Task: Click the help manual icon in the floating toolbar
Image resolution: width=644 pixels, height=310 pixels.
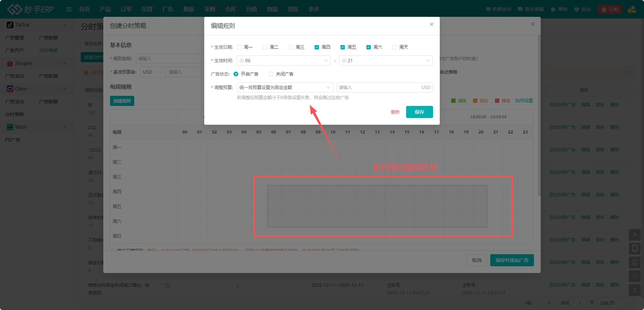Action: (x=635, y=262)
